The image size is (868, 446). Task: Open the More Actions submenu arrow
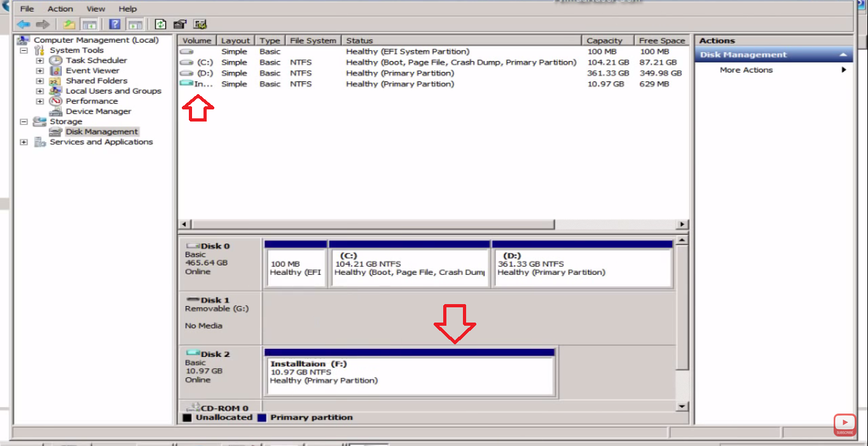[x=844, y=70]
